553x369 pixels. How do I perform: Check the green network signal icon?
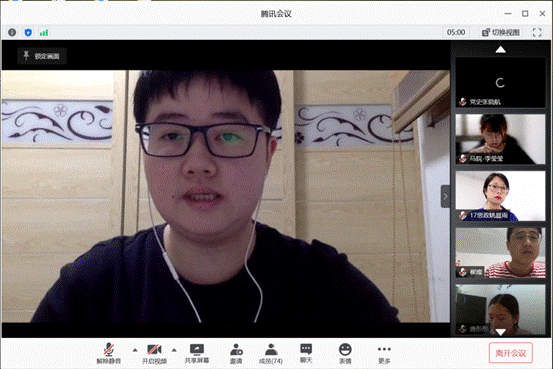44,32
